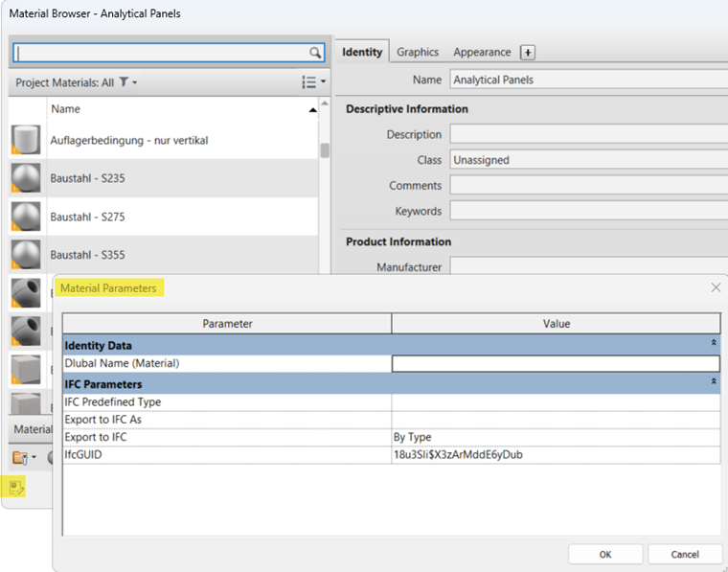Viewport: 728px width, 572px height.
Task: Click the Dlubal Name (Material) value field
Action: pos(556,363)
